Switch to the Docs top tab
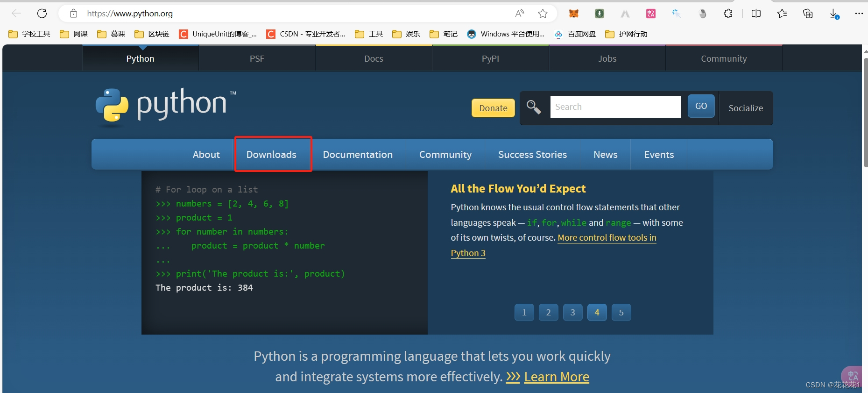Screen dimensions: 868x393 click(374, 58)
